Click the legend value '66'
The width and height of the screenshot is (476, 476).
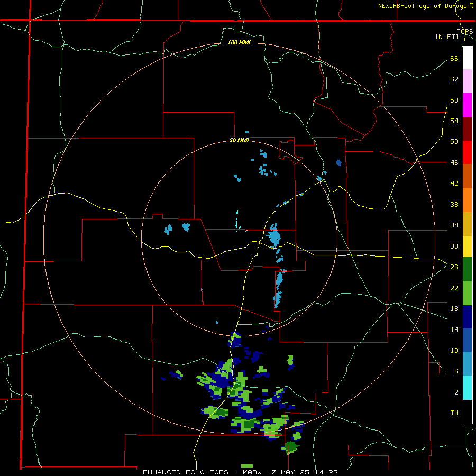point(454,58)
